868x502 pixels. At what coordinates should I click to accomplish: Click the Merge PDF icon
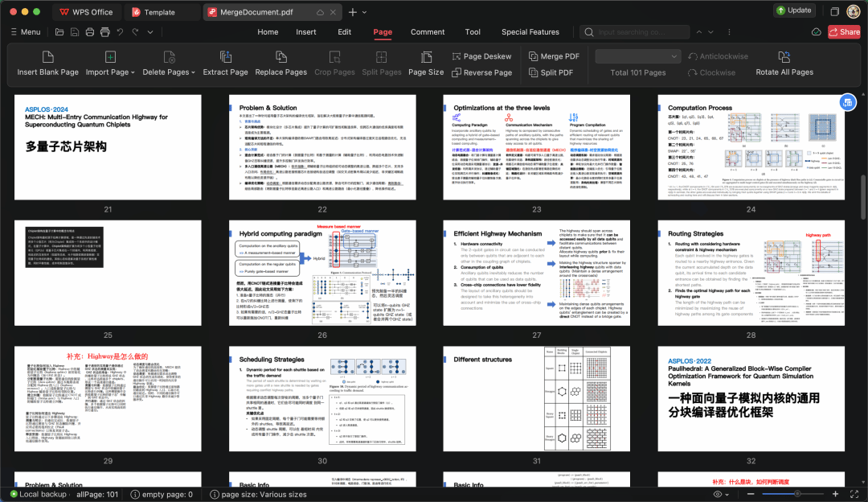point(554,56)
